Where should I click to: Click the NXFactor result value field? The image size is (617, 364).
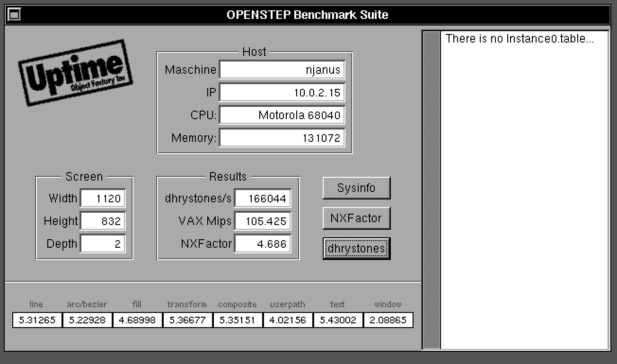pos(263,244)
